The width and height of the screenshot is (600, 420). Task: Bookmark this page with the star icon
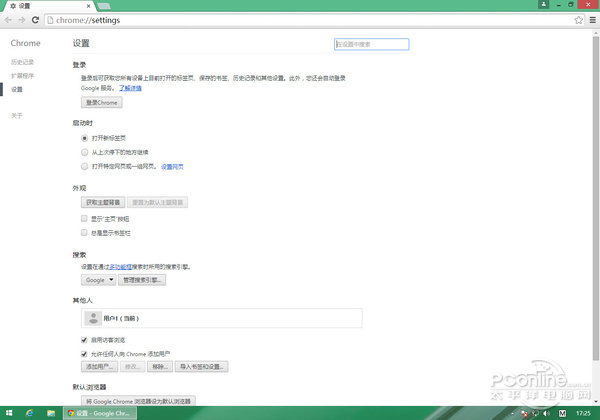click(x=579, y=20)
